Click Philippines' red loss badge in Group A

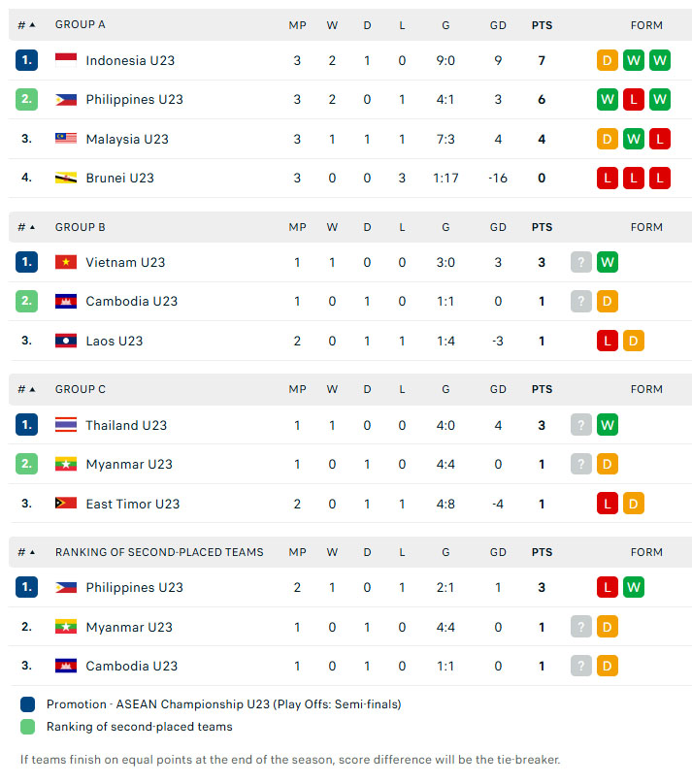[634, 100]
